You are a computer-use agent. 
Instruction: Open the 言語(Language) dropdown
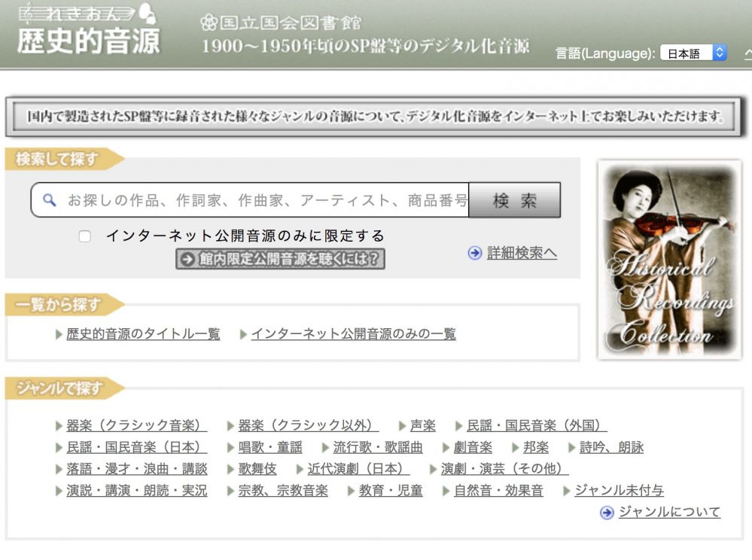coord(693,53)
